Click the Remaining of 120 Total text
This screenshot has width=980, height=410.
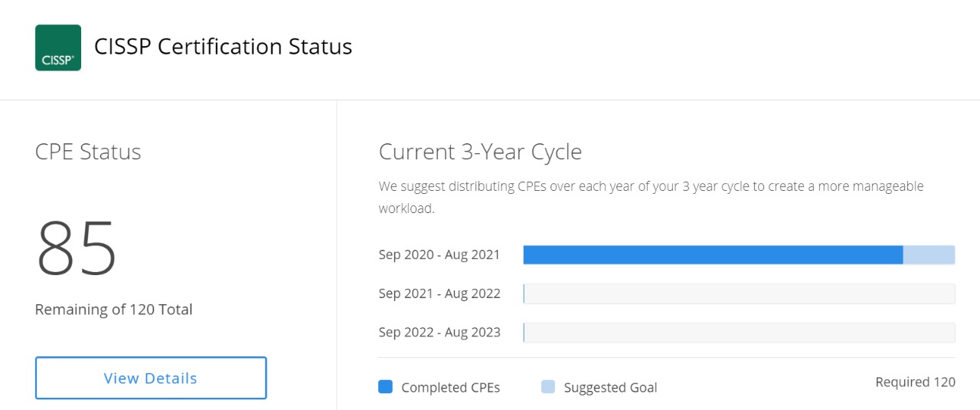[x=114, y=310]
